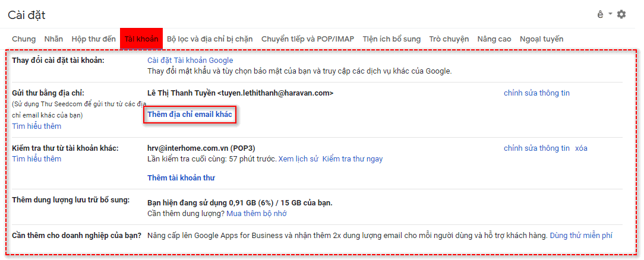Open the Hộp thư đến tab
Image resolution: width=644 pixels, height=260 pixels.
click(x=94, y=39)
